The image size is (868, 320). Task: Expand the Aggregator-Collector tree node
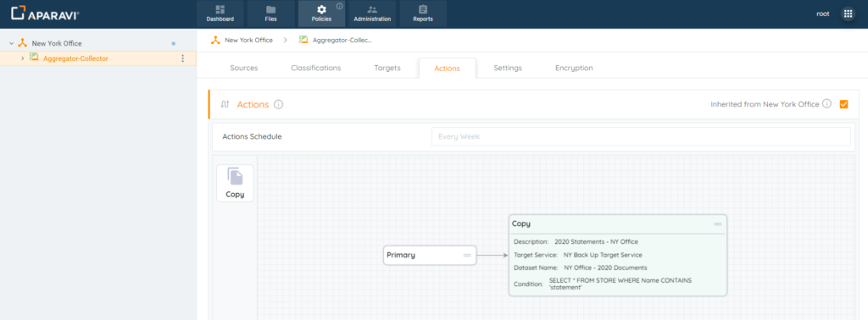[x=22, y=58]
